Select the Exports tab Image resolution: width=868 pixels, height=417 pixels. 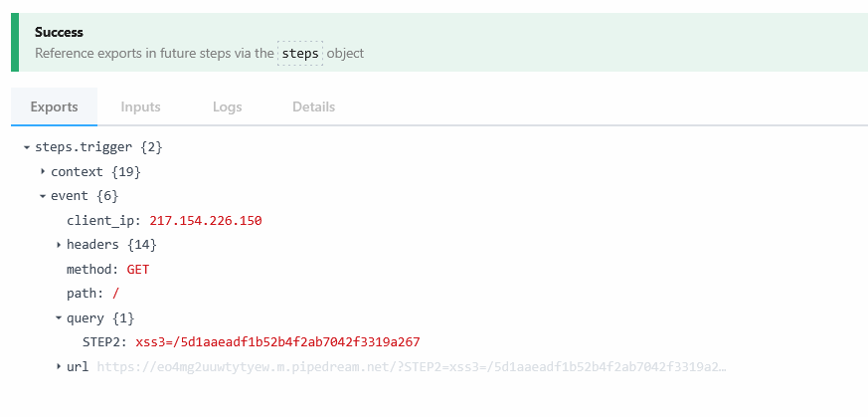(55, 106)
